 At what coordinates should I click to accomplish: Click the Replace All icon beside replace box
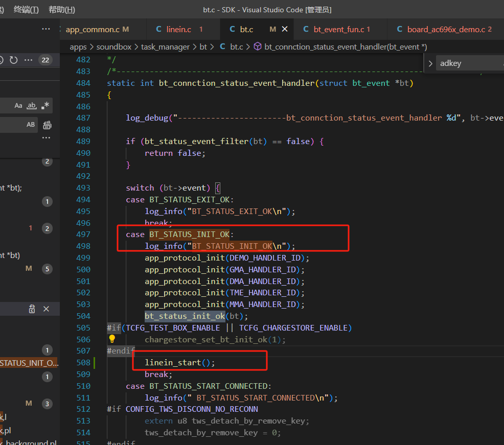pos(47,125)
